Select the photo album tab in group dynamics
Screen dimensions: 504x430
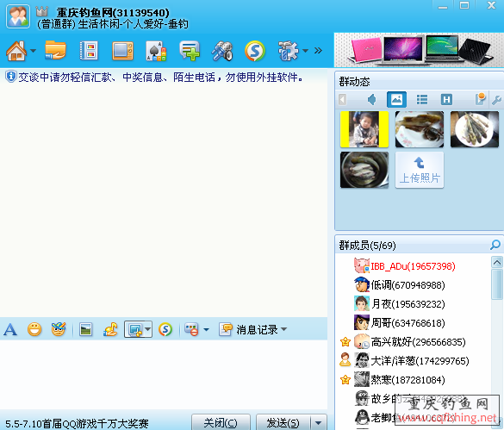396,100
